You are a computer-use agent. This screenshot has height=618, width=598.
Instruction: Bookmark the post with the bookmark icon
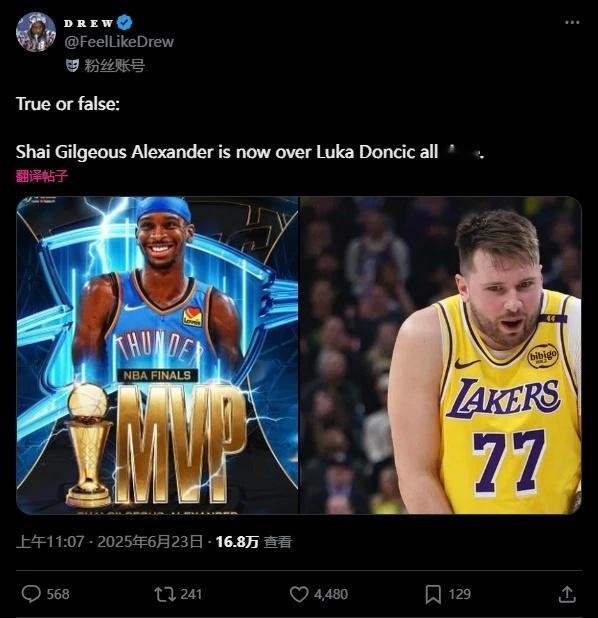pos(433,594)
